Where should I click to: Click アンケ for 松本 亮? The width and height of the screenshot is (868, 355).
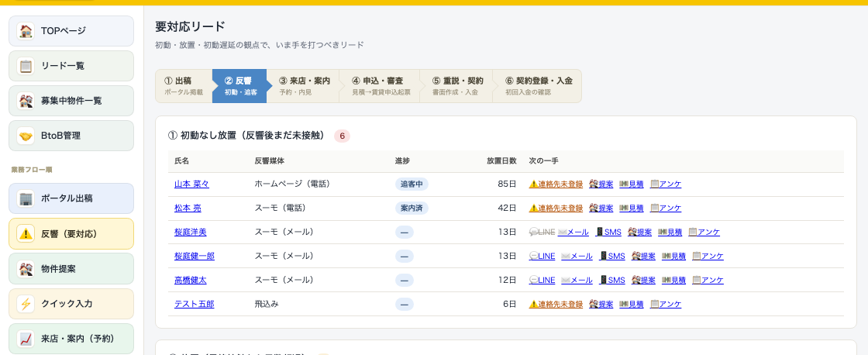pyautogui.click(x=666, y=209)
